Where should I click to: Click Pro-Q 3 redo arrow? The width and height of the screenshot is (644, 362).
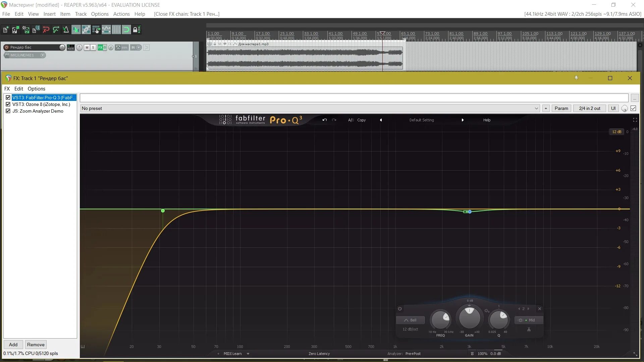tap(334, 120)
